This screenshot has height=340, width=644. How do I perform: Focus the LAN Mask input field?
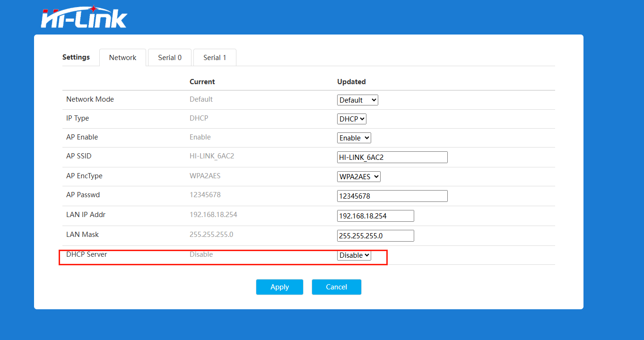click(375, 235)
